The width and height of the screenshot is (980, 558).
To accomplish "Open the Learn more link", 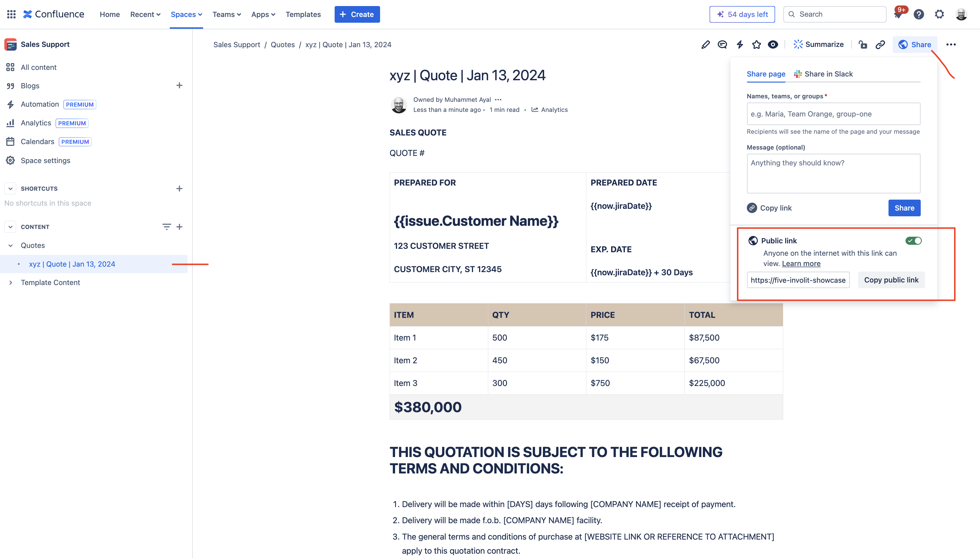I will (801, 264).
